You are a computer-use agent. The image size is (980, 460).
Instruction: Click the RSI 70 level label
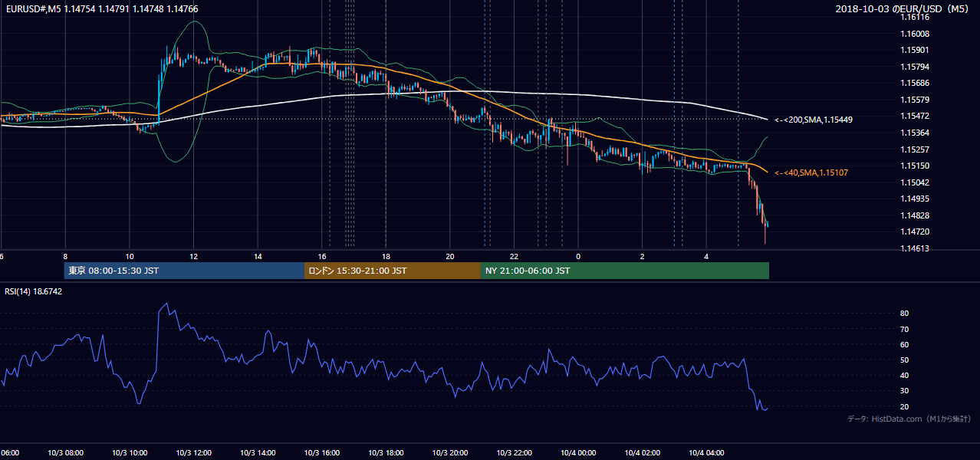905,329
